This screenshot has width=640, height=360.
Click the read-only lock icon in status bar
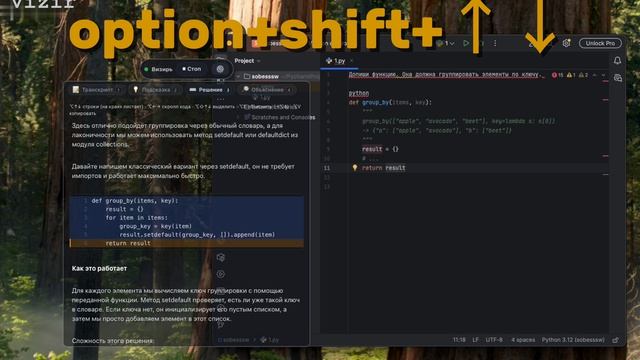pyautogui.click(x=616, y=340)
